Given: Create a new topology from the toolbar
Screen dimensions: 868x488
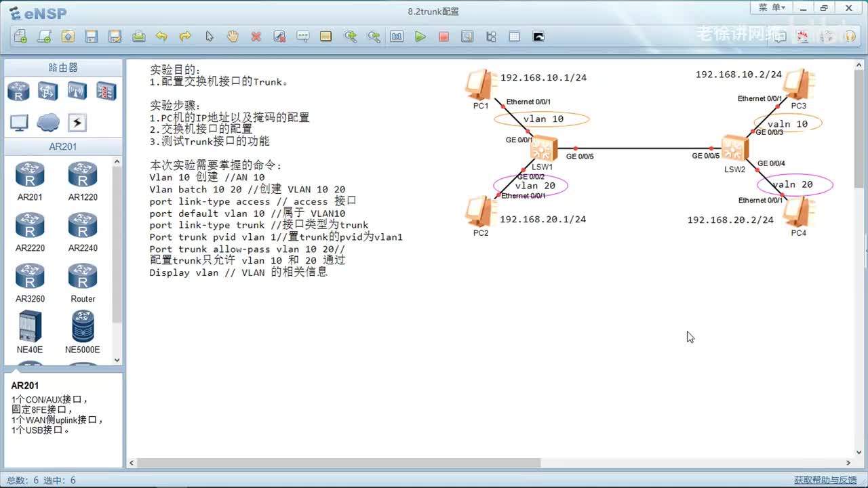Looking at the screenshot, I should point(21,37).
